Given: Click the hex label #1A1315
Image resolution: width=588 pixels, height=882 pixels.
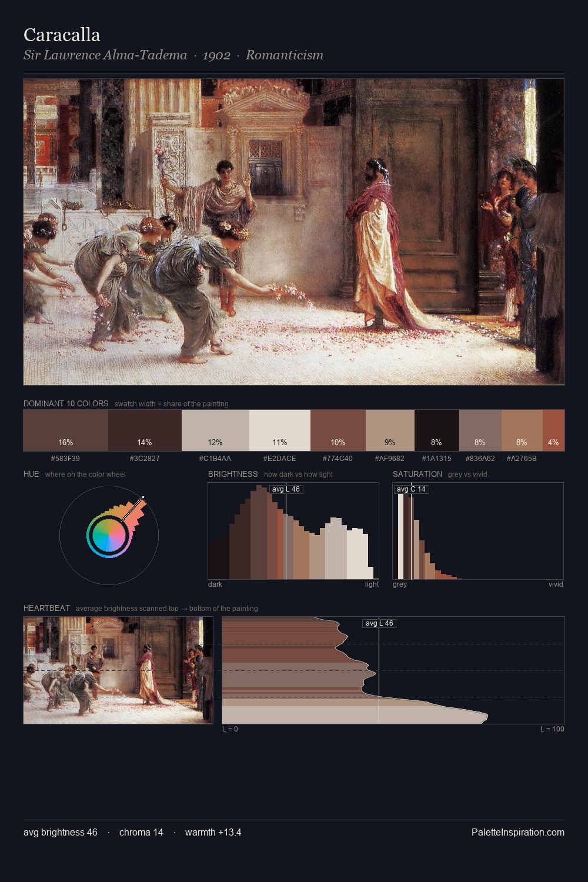Looking at the screenshot, I should (x=437, y=458).
